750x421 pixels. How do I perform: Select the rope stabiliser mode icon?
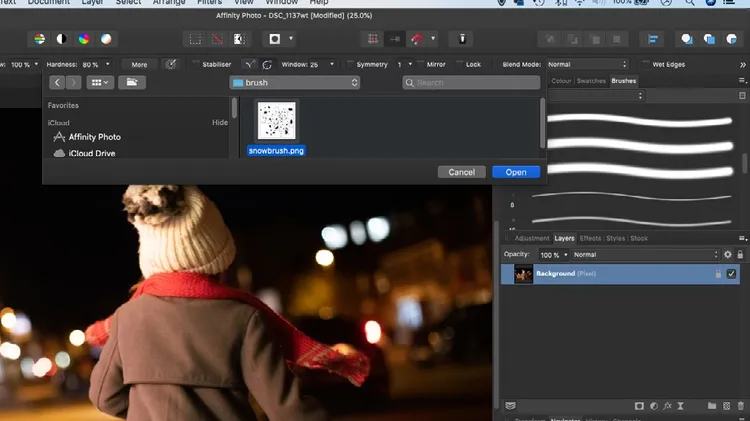pyautogui.click(x=249, y=64)
